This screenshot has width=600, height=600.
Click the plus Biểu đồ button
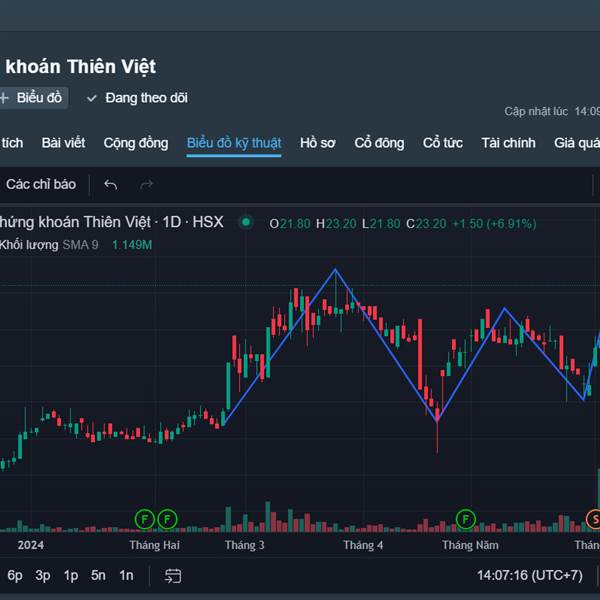click(x=32, y=98)
